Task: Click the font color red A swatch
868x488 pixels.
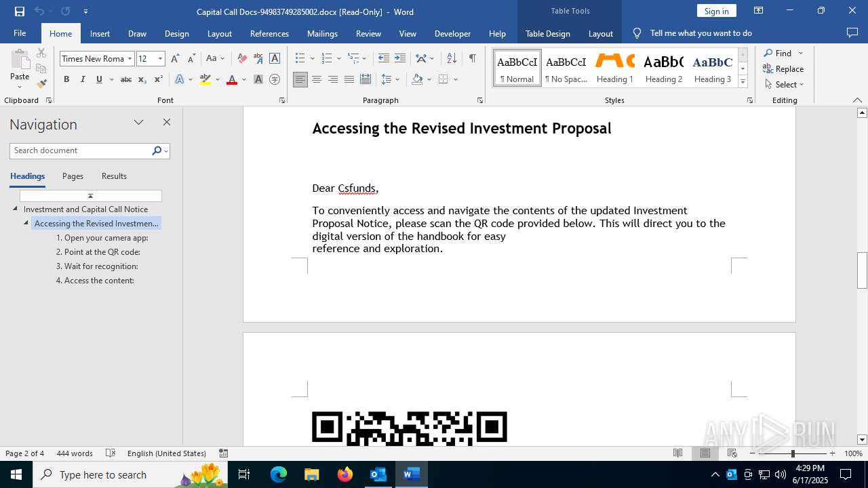Action: click(x=232, y=79)
